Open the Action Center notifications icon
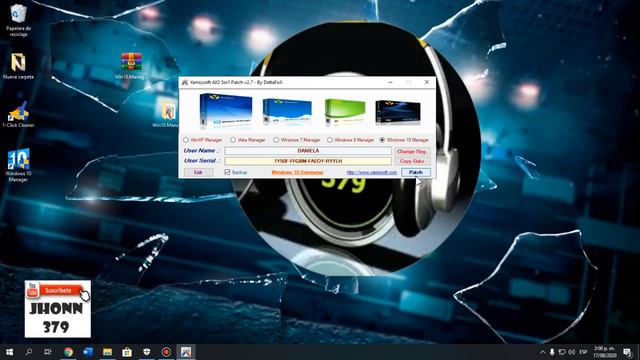This screenshot has height=360, width=640. click(627, 352)
